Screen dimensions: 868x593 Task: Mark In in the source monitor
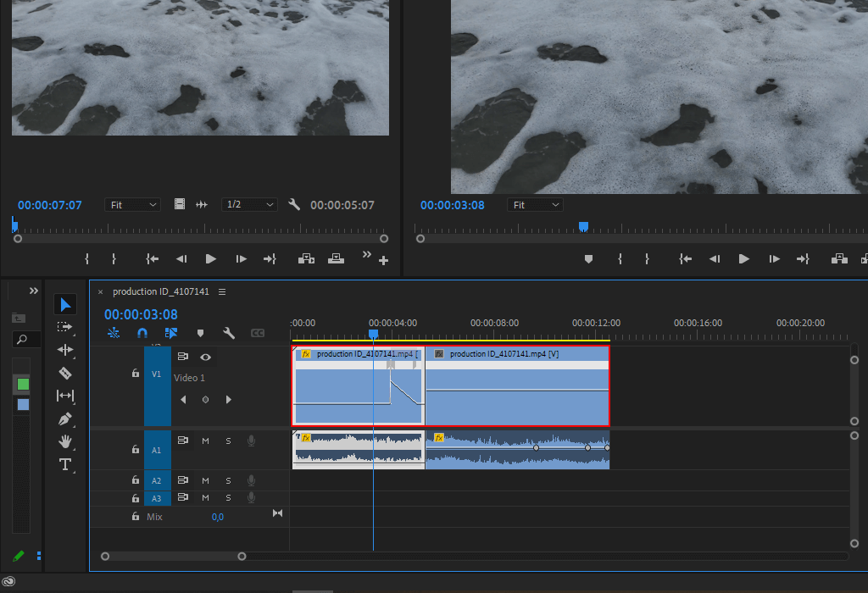click(87, 259)
